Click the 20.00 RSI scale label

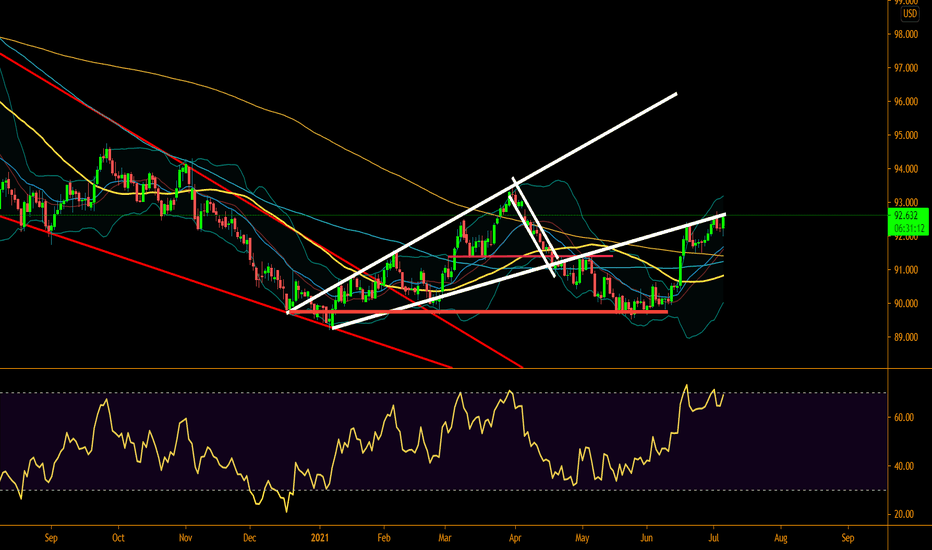(x=903, y=515)
